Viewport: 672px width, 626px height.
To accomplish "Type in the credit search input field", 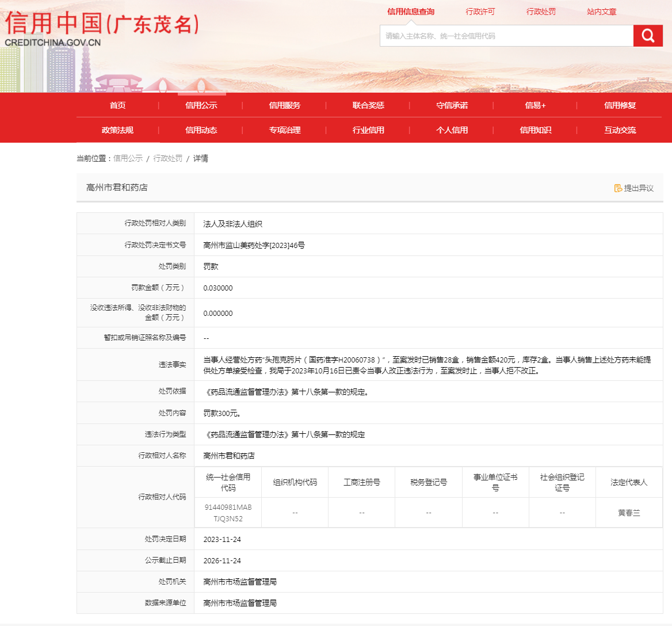I will tap(506, 36).
